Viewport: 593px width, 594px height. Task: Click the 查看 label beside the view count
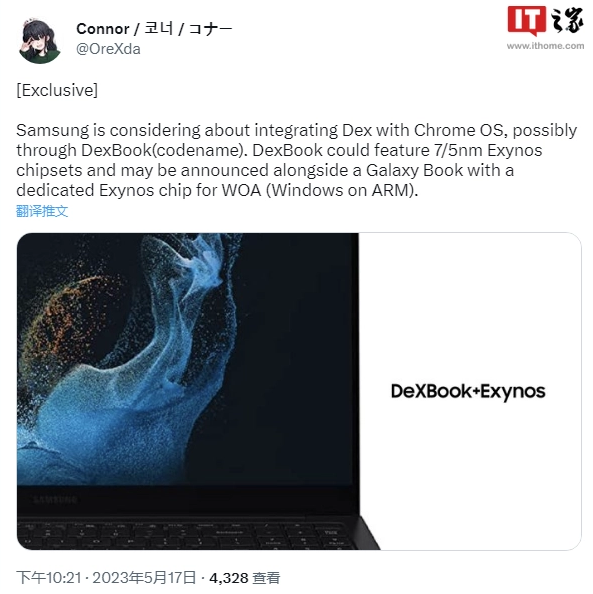click(266, 578)
